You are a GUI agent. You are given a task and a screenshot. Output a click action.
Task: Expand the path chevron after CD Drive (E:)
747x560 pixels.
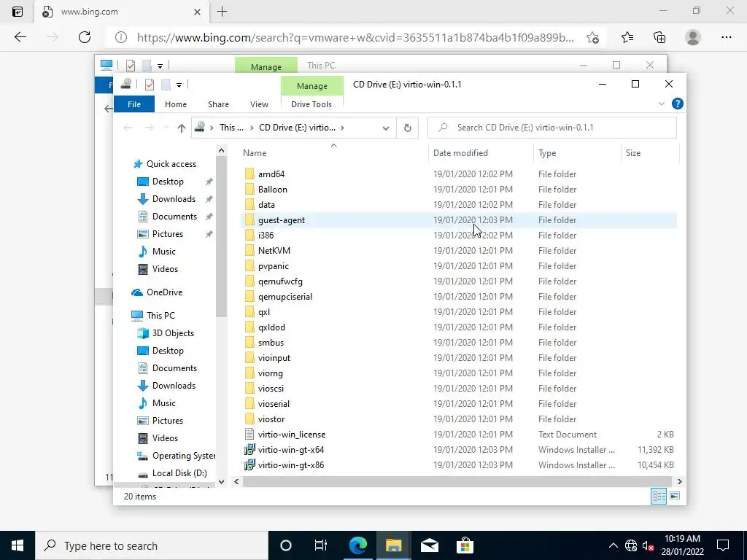[342, 128]
